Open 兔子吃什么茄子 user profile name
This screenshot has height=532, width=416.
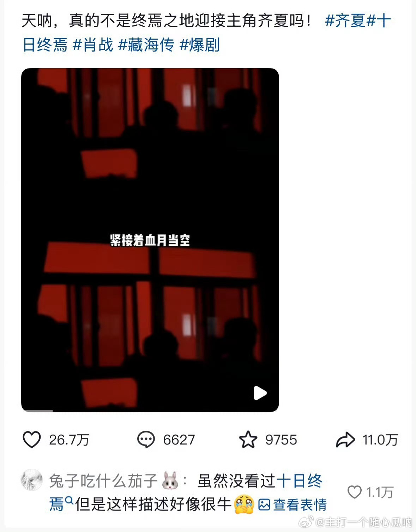(103, 481)
